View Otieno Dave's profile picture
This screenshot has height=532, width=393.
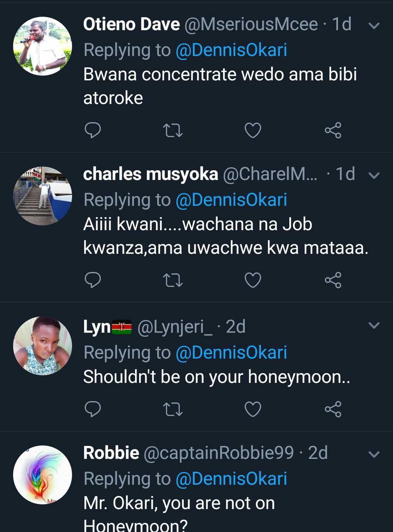coord(43,46)
